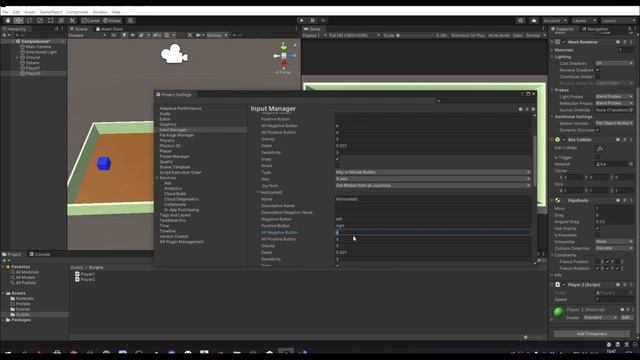Open the File menu
The image size is (640, 360).
point(5,12)
